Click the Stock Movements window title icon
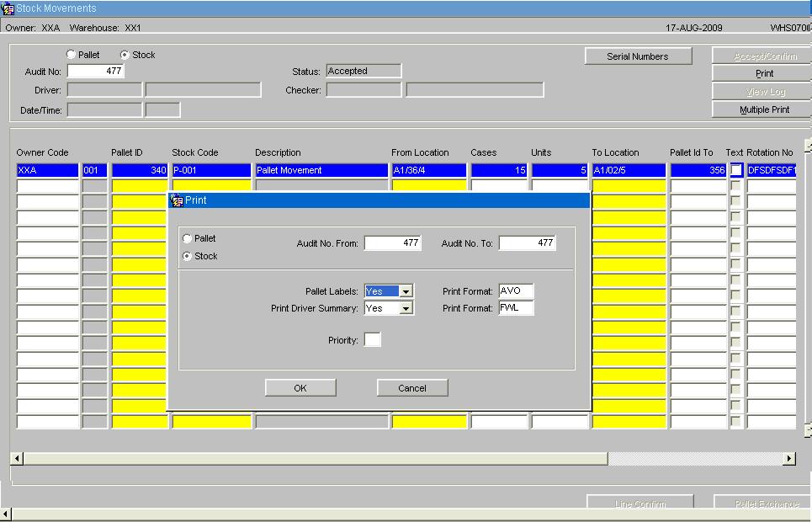 (x=8, y=8)
